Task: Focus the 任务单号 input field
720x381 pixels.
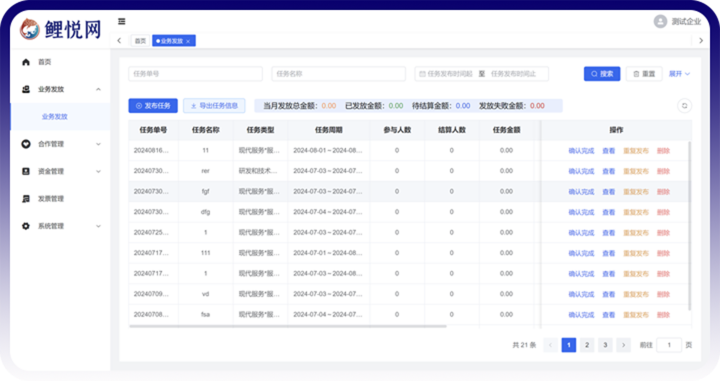Action: coord(196,74)
